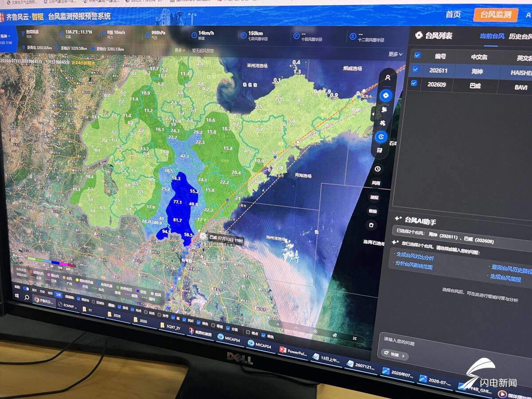532x399 pixels.
Task: Uncheck typhoon 202609 巴威 checkbox
Action: 414,83
